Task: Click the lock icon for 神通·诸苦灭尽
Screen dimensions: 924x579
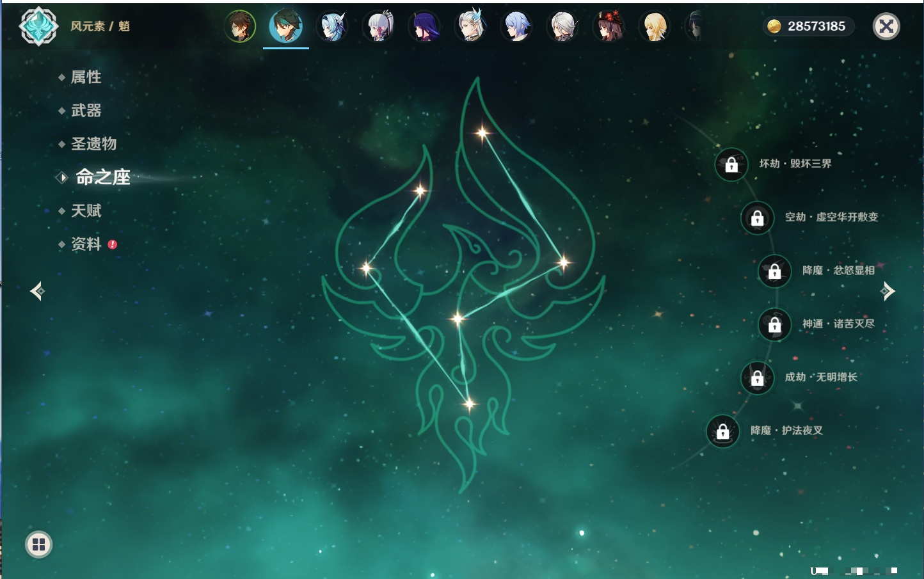Action: tap(774, 325)
